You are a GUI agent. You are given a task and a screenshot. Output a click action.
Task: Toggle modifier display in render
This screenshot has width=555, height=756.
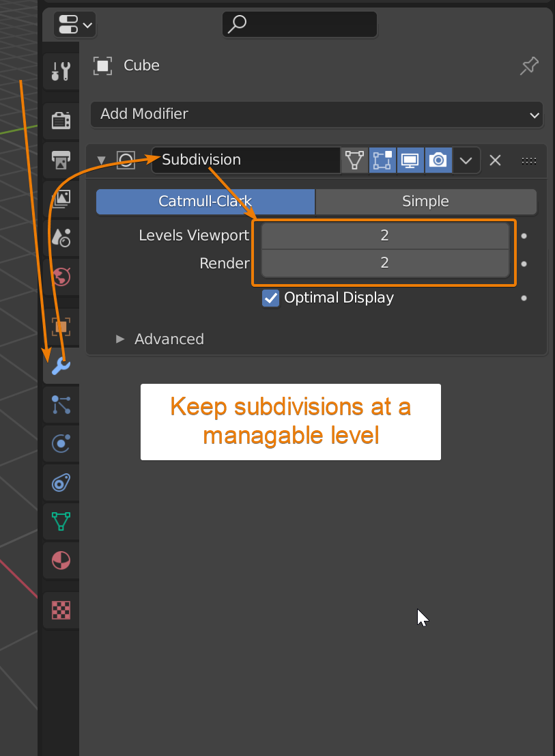point(438,160)
